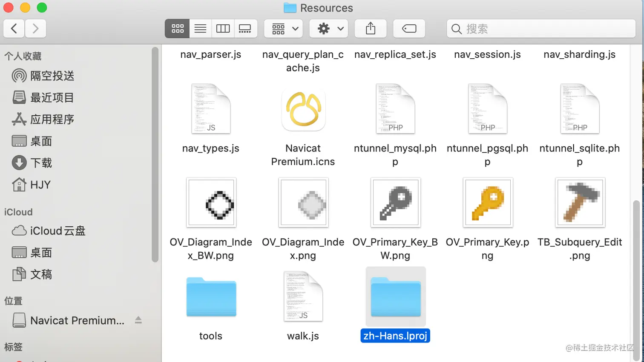
Task: Click the Resources folder title icon
Action: tap(290, 8)
